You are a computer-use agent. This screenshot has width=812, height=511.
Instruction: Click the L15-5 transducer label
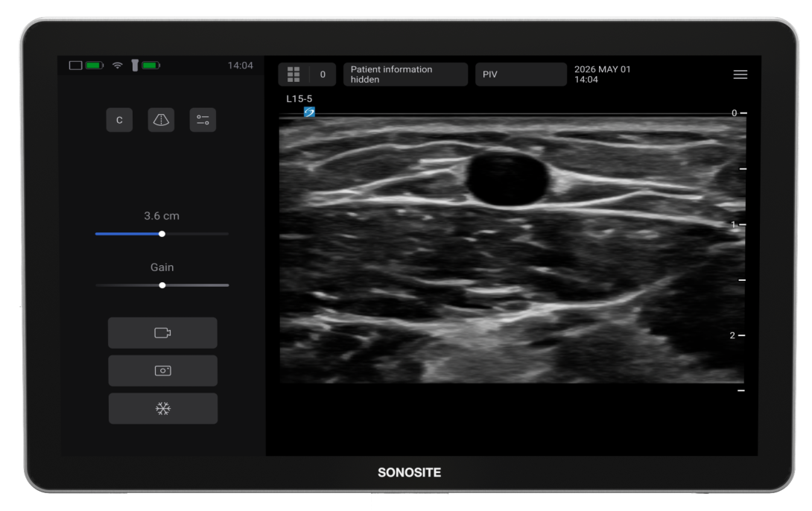299,98
